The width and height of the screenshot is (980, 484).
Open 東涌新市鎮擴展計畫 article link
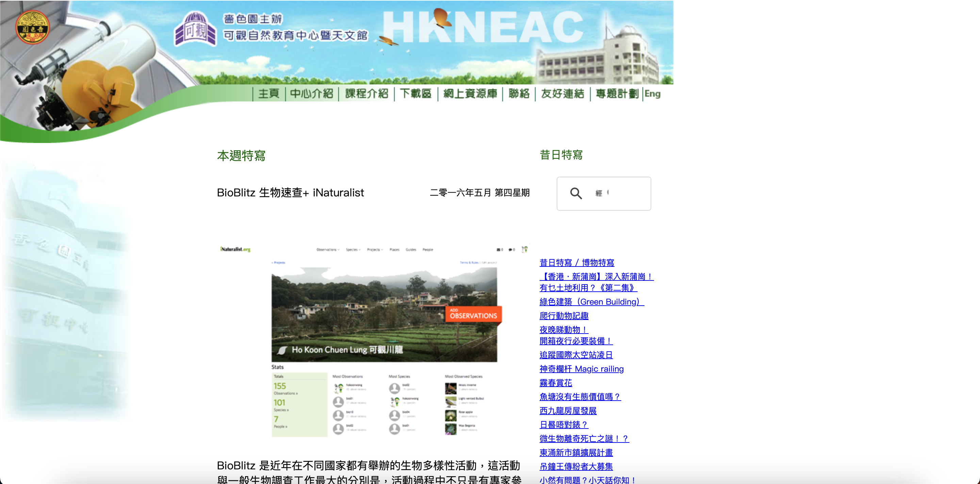pos(576,452)
